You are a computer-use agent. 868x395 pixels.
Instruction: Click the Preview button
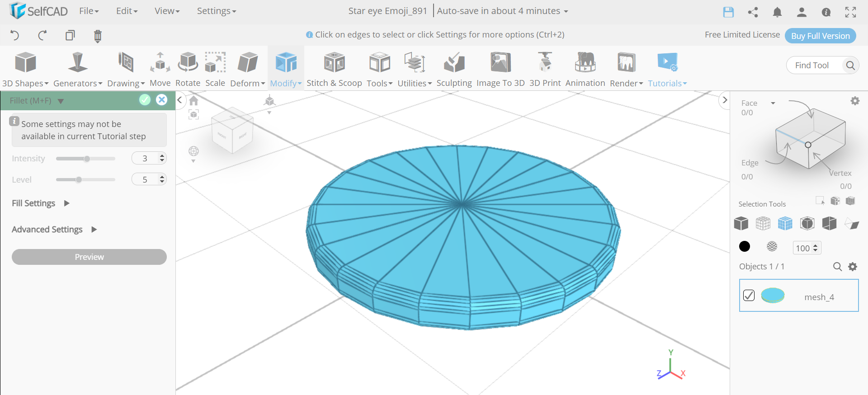pos(89,257)
